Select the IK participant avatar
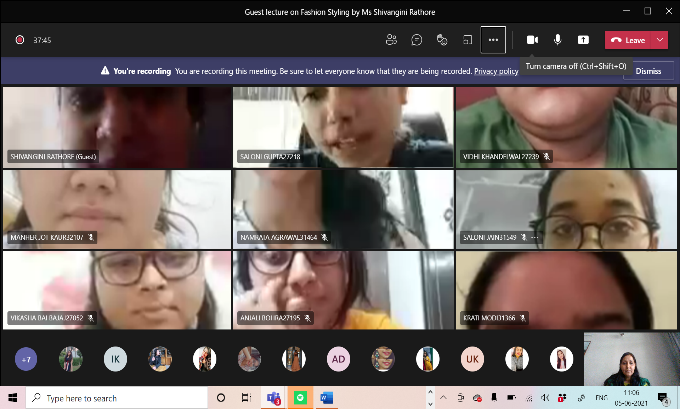 [115, 359]
